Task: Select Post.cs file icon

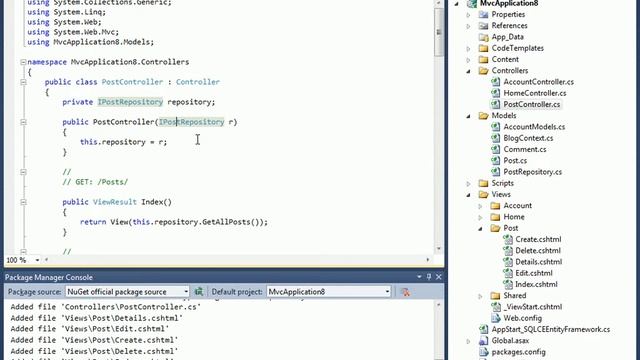Action: tap(495, 160)
